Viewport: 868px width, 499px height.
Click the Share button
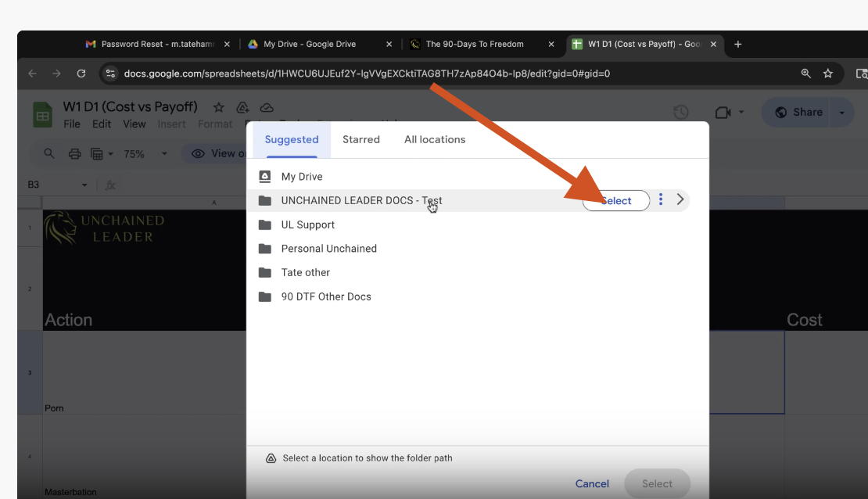(x=798, y=113)
